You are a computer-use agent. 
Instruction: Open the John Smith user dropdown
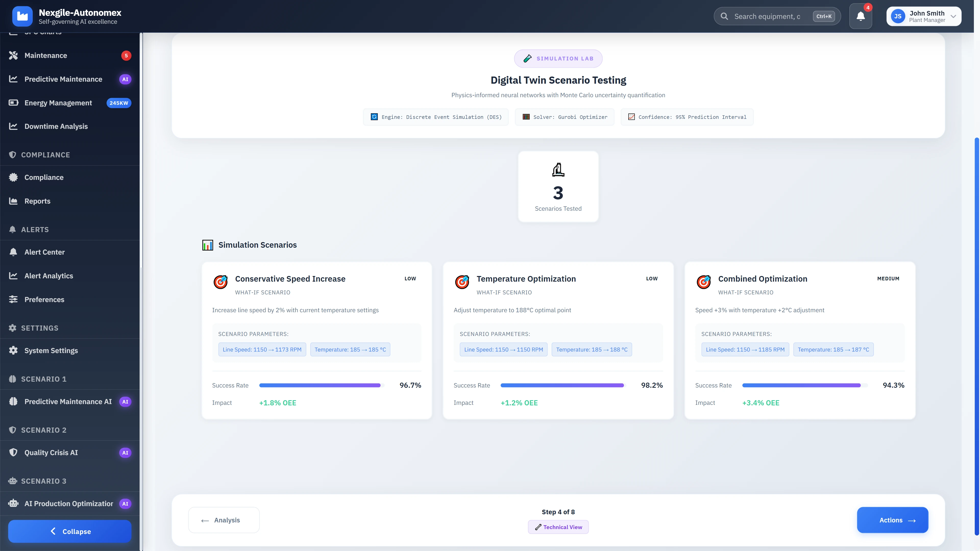coord(923,16)
